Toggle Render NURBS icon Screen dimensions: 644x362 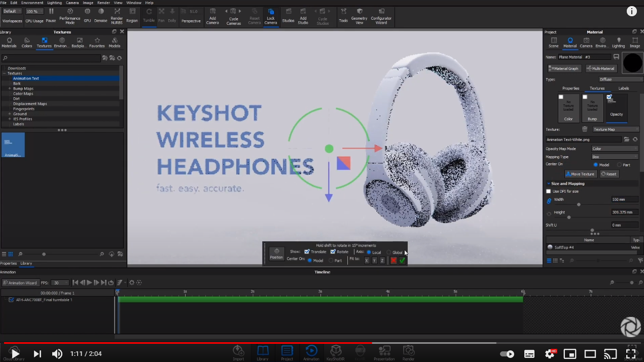(x=117, y=12)
